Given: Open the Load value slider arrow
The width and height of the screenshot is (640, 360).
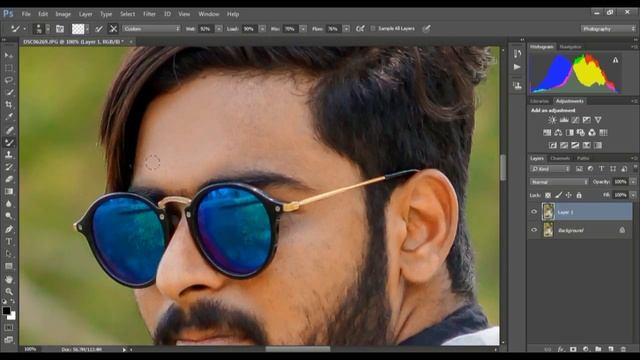Looking at the screenshot, I should pos(262,29).
